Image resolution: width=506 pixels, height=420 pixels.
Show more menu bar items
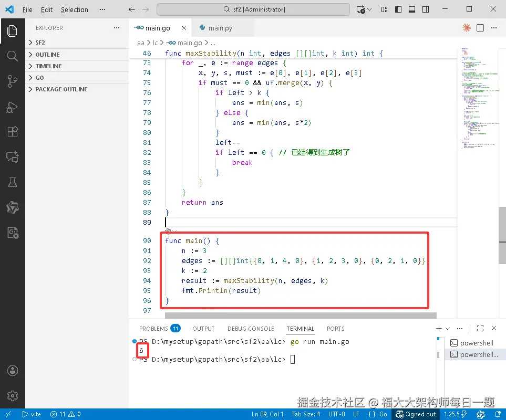(102, 9)
